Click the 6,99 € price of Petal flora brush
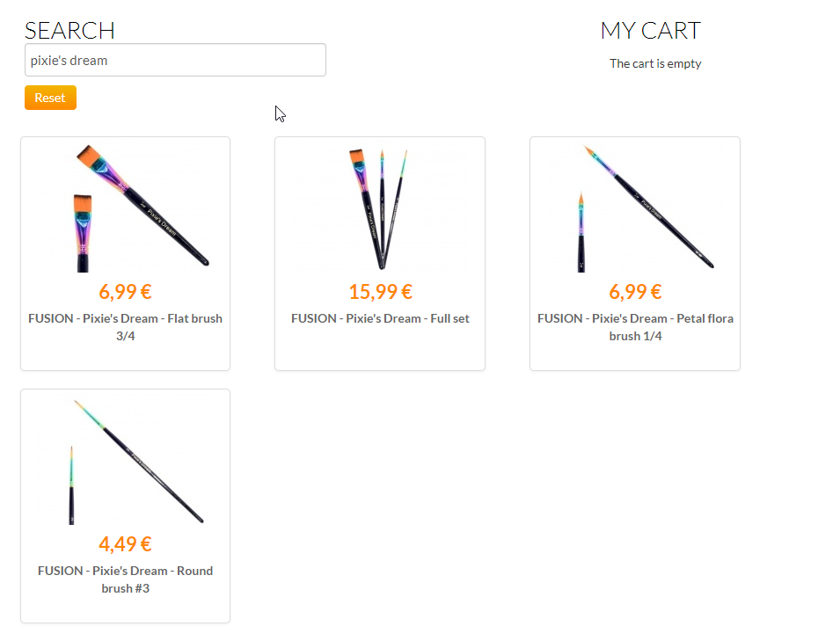 [635, 292]
